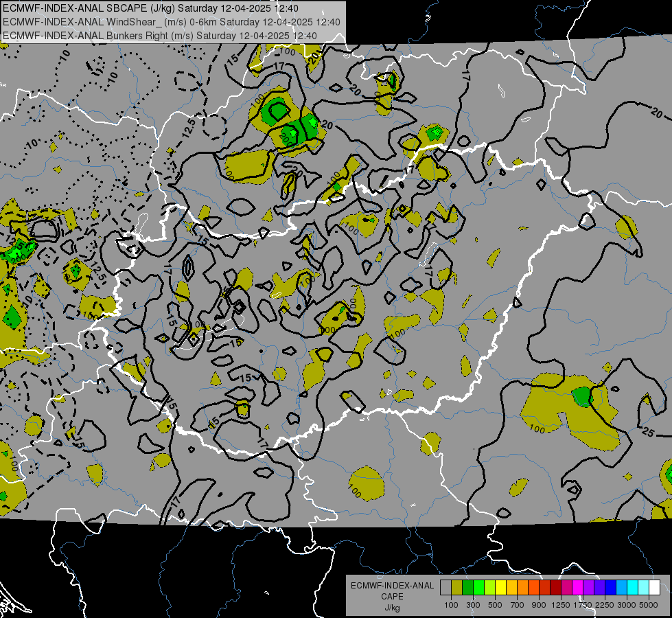Image resolution: width=672 pixels, height=618 pixels.
Task: Click the 100 label under the legend
Action: point(451,605)
